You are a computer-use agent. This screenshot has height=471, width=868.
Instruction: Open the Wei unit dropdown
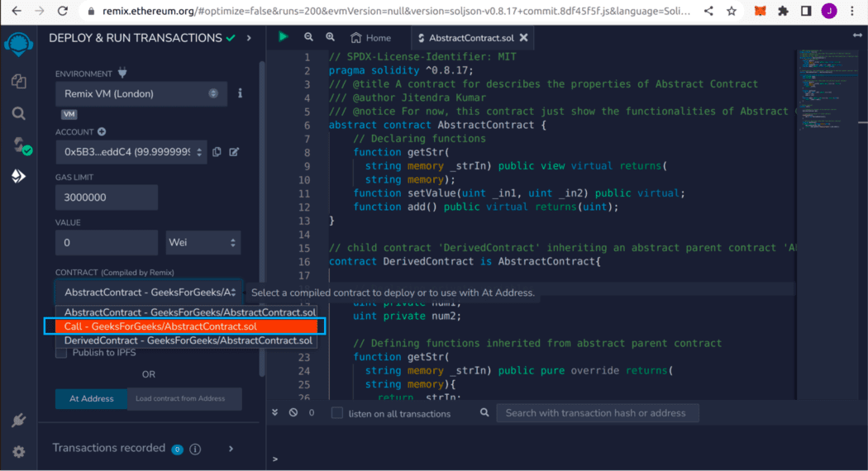point(203,243)
